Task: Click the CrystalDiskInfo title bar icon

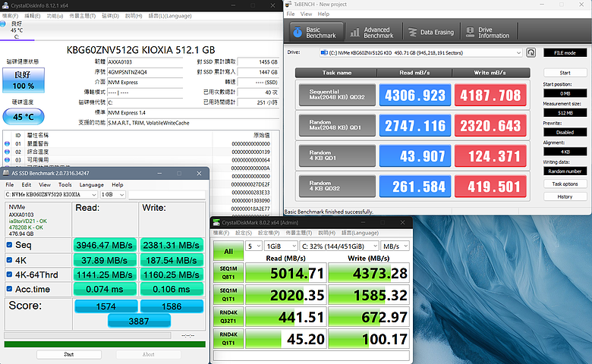Action: (x=5, y=5)
